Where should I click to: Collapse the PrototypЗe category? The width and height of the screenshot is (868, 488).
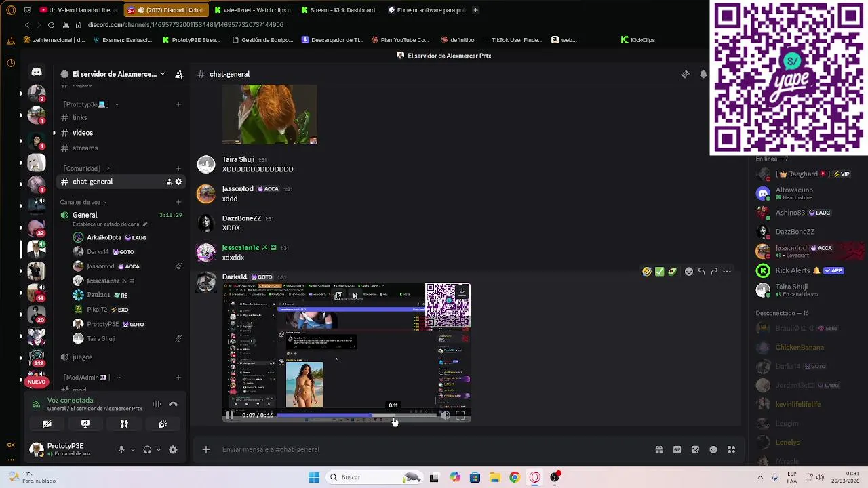pos(91,104)
